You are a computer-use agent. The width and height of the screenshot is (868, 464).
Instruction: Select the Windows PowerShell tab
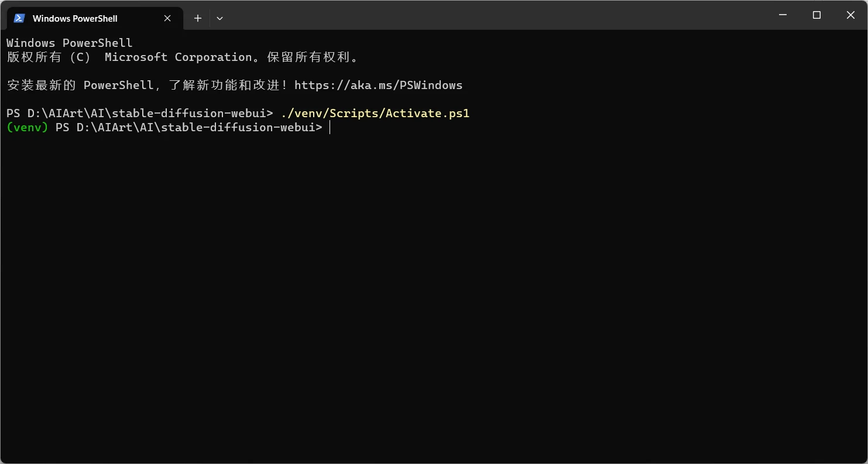[94, 18]
